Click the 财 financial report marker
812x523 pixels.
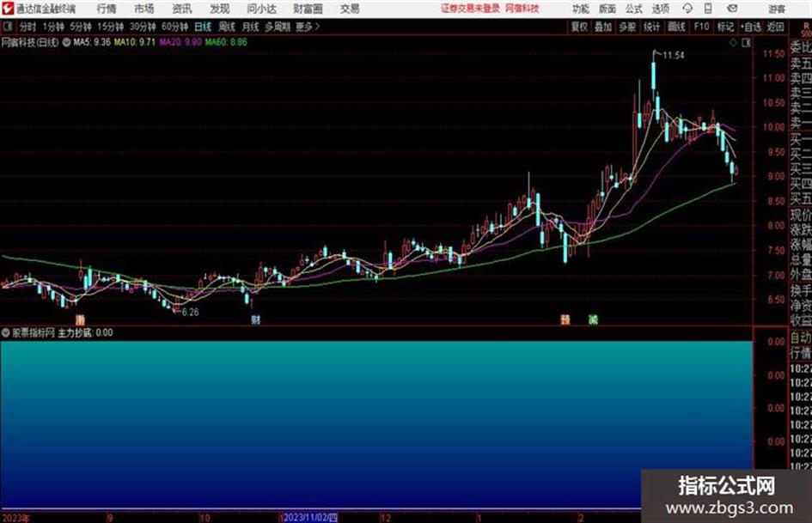point(255,319)
